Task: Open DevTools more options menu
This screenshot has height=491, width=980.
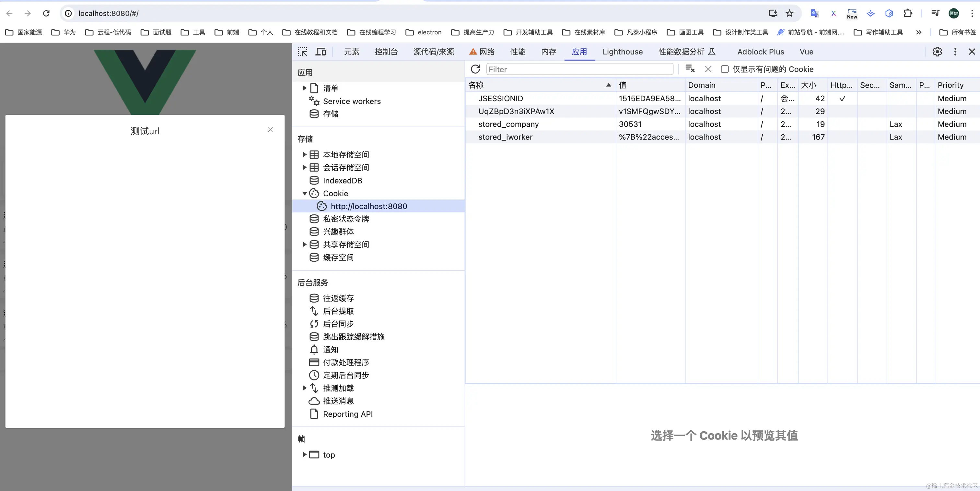Action: (x=955, y=52)
